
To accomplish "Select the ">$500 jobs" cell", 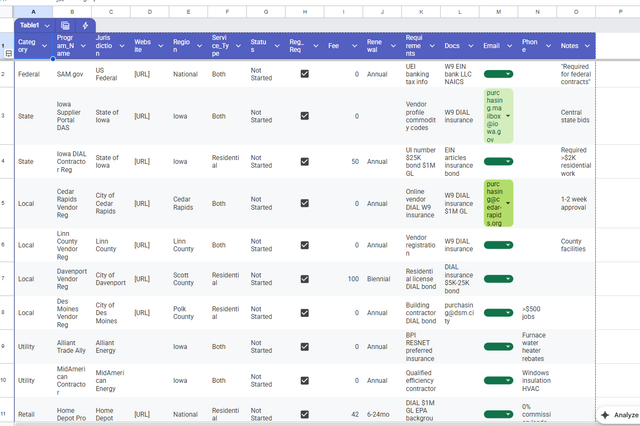I will click(x=537, y=313).
